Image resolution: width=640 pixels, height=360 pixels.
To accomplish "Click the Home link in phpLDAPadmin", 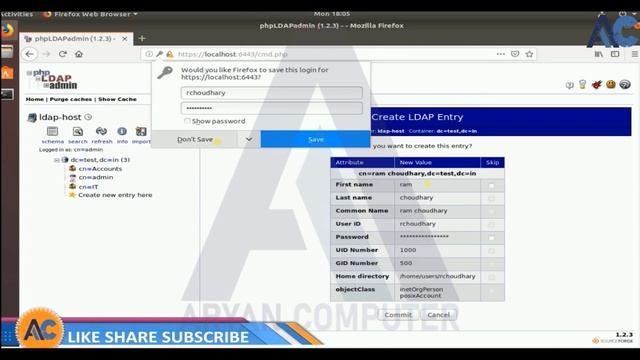I will tap(35, 99).
